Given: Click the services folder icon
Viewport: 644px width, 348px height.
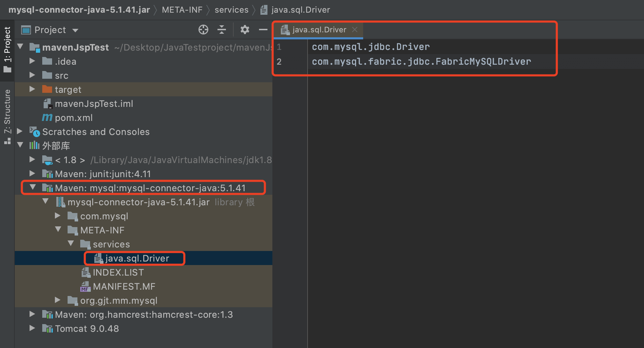Looking at the screenshot, I should pyautogui.click(x=85, y=244).
